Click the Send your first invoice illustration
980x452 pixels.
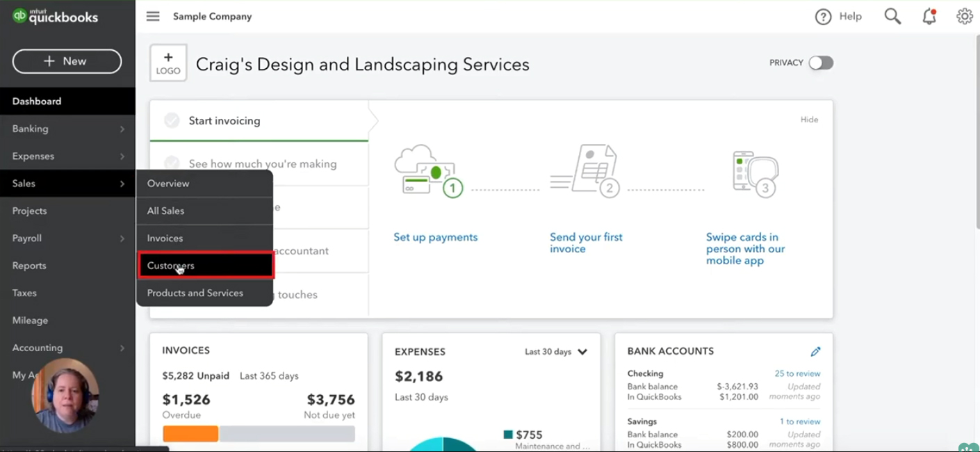(585, 171)
